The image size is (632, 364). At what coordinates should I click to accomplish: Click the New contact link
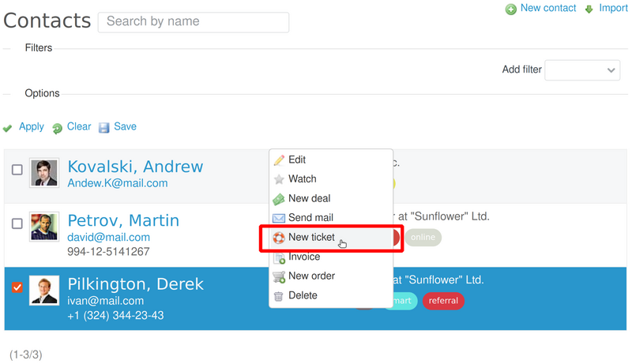pyautogui.click(x=547, y=9)
